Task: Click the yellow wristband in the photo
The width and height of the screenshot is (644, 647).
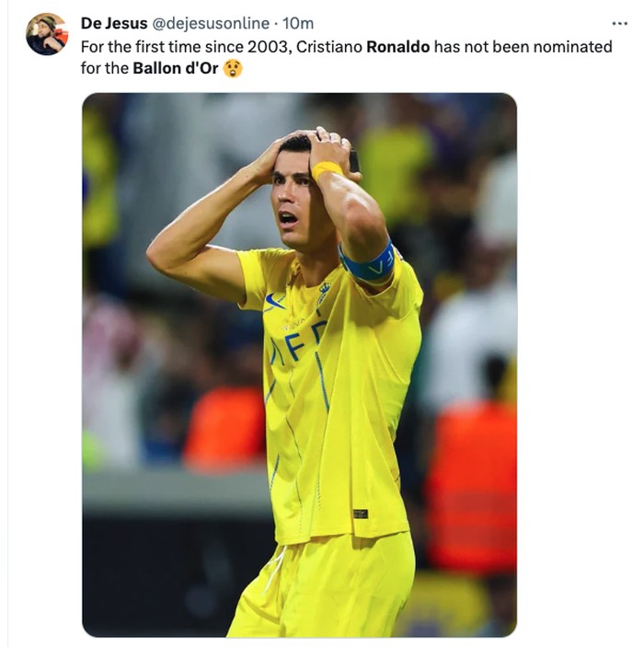Action: (x=326, y=169)
